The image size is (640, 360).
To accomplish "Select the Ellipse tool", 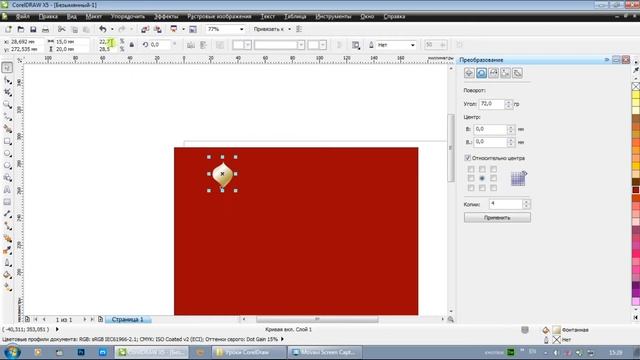I will pyautogui.click(x=7, y=153).
